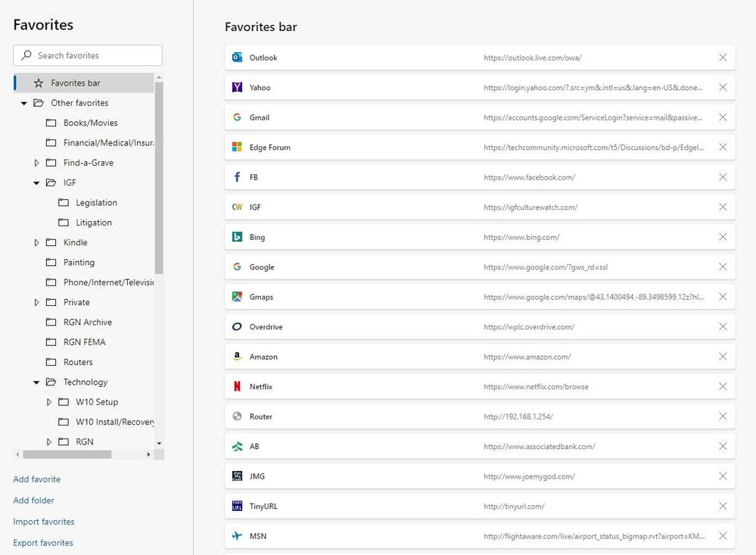The image size is (756, 555).
Task: Click the Bing favorite icon
Action: point(235,236)
